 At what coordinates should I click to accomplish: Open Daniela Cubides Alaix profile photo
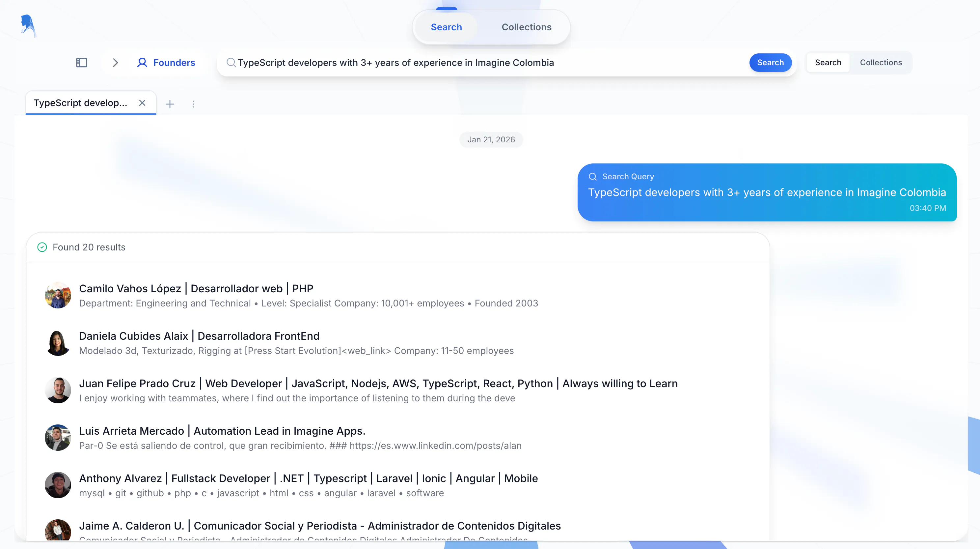coord(58,343)
